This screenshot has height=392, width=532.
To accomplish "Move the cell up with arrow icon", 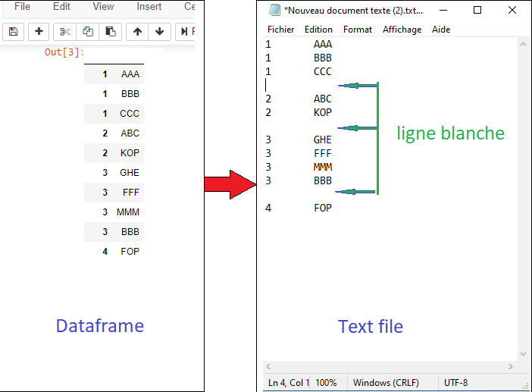I will 137,31.
